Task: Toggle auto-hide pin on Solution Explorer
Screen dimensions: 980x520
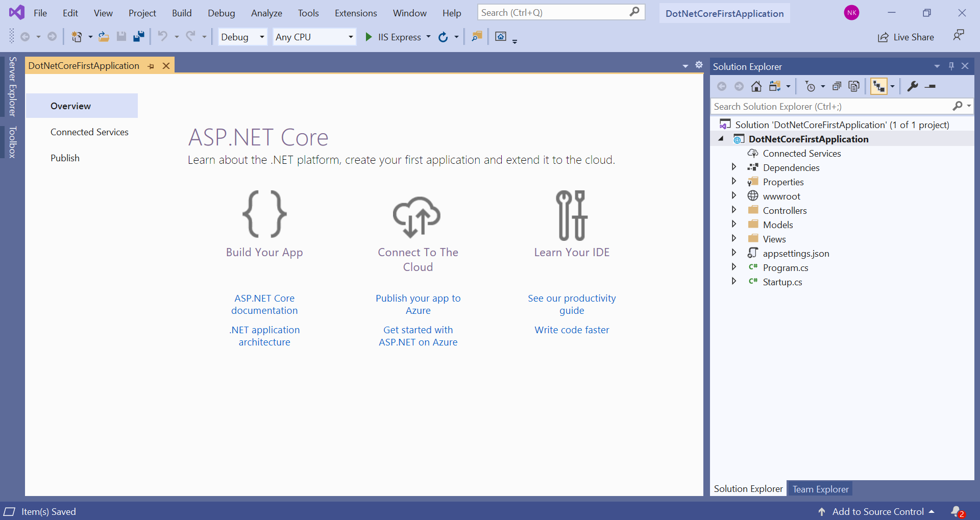Action: (x=951, y=66)
